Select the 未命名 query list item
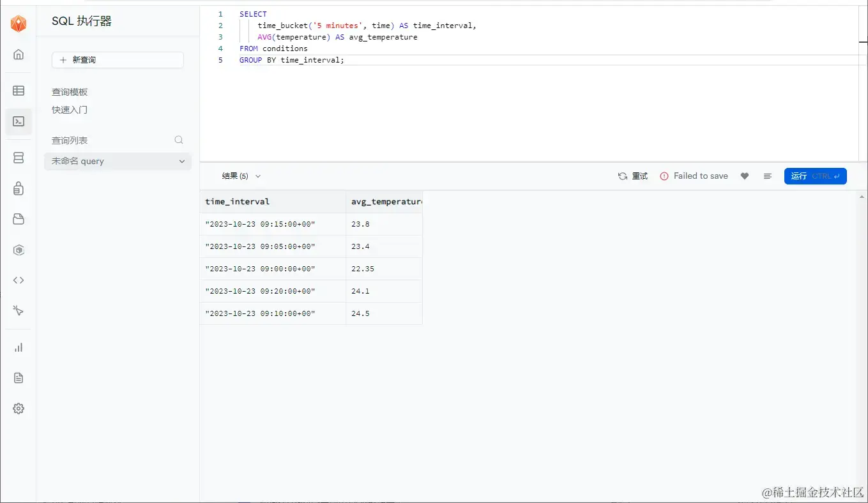Screen dimensions: 868x503 point(118,161)
